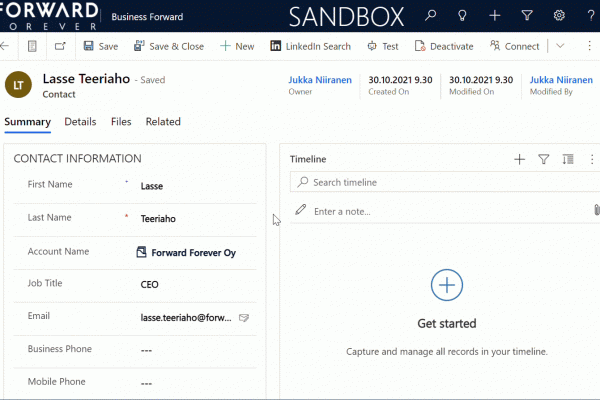
Task: Open timeline more options menu
Action: click(592, 159)
